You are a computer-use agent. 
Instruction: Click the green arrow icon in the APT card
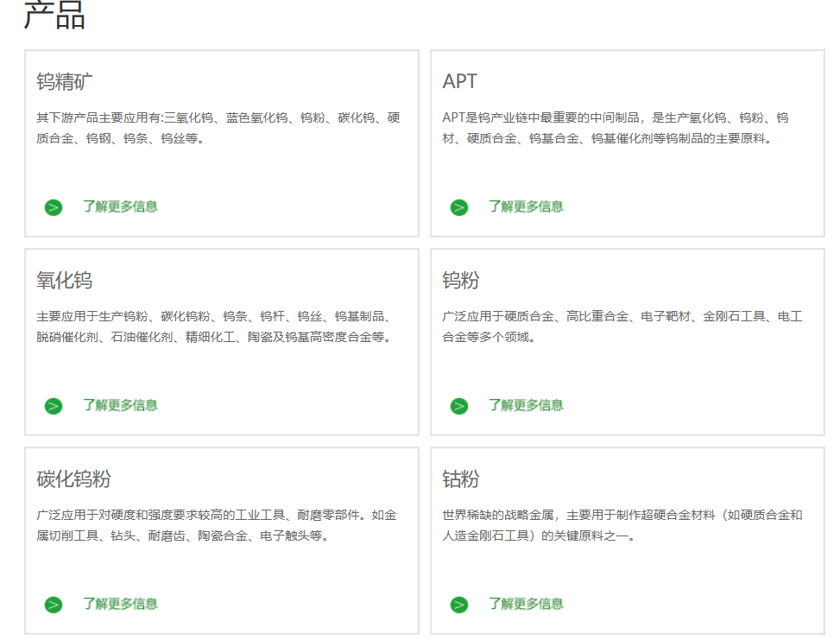coord(458,207)
